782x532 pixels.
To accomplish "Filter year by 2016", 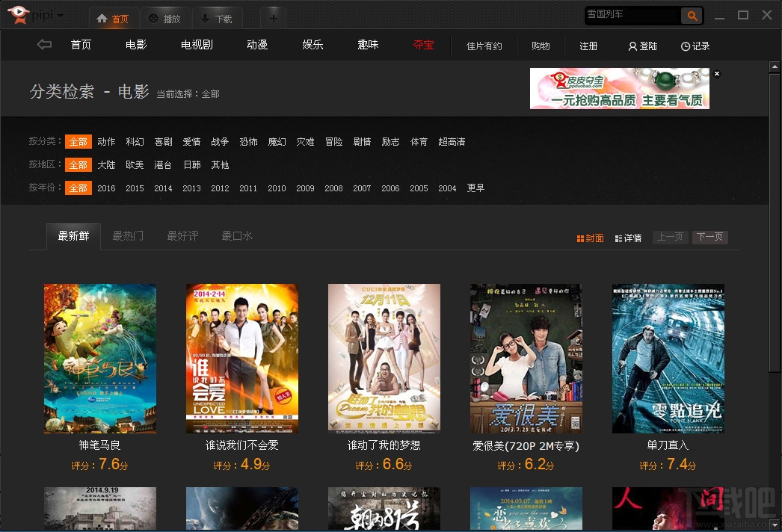I will pyautogui.click(x=106, y=188).
